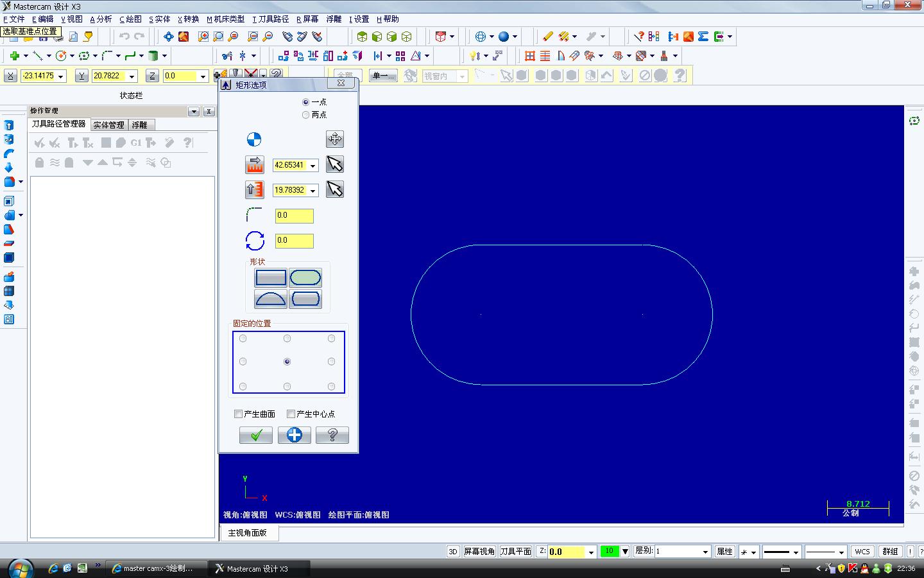Click the blue shaded sphere icon
924x578 pixels.
[x=504, y=37]
